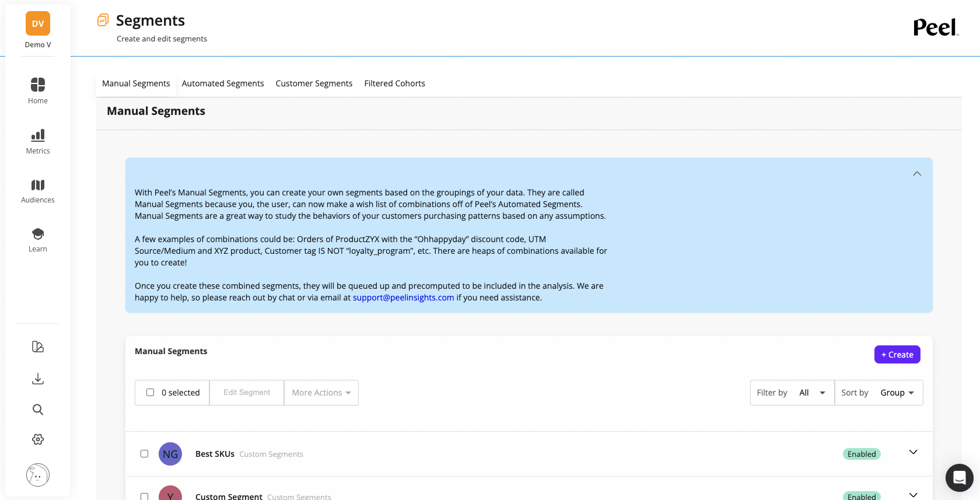The height and width of the screenshot is (500, 980).
Task: Click the Demo V account label
Action: 38,45
